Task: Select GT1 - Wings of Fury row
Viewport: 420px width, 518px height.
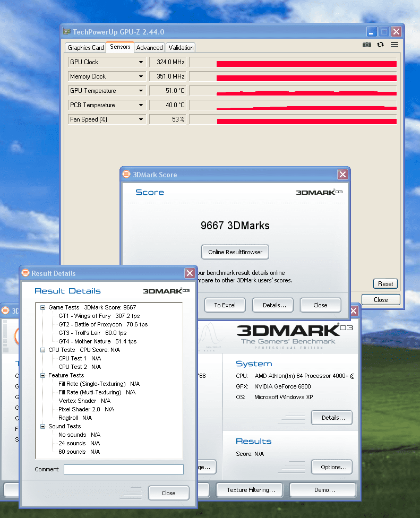Action: pos(99,316)
